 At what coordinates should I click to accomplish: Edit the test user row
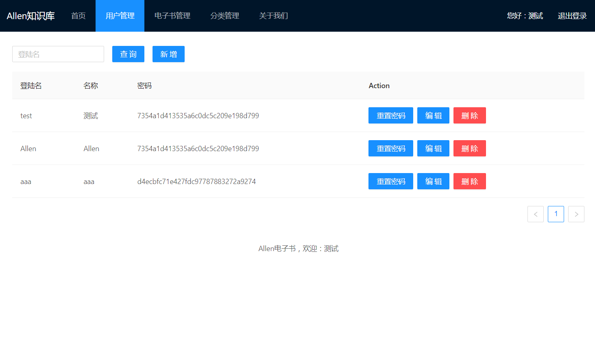pos(433,115)
